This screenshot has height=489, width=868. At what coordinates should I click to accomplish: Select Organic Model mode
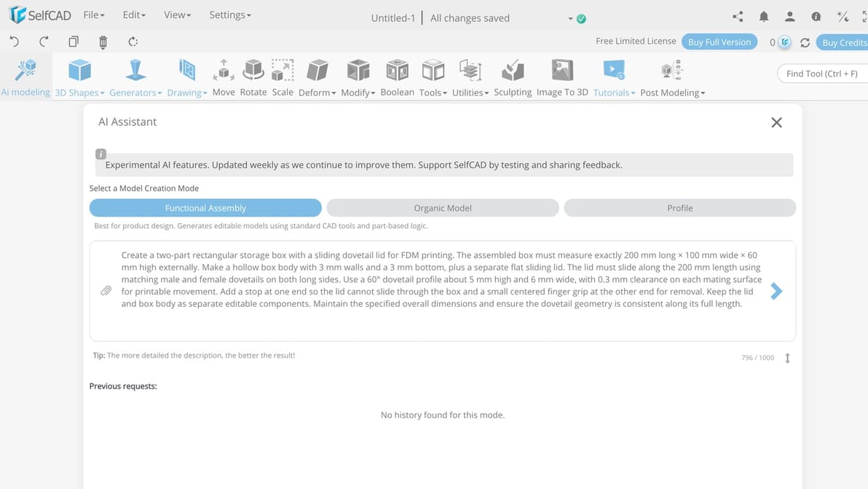[x=443, y=208]
